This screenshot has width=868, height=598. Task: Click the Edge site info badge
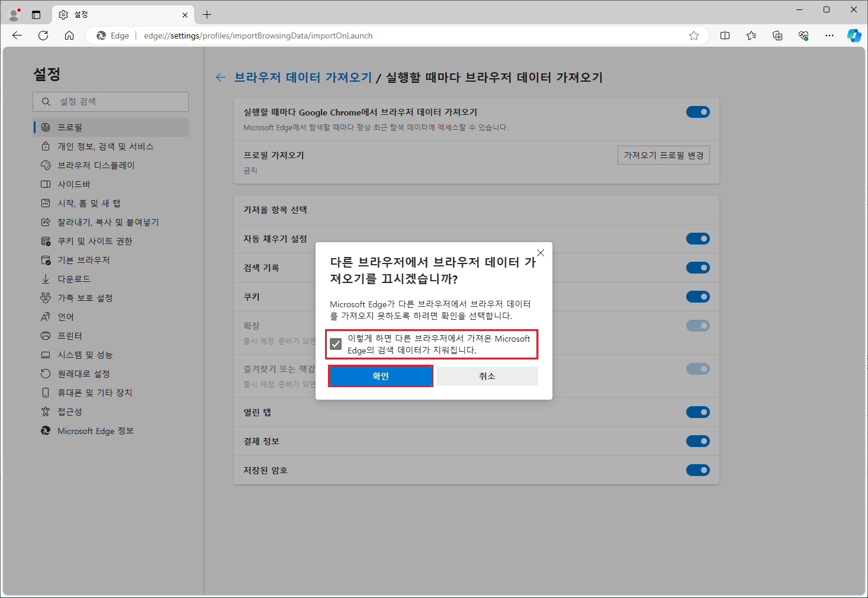(113, 36)
